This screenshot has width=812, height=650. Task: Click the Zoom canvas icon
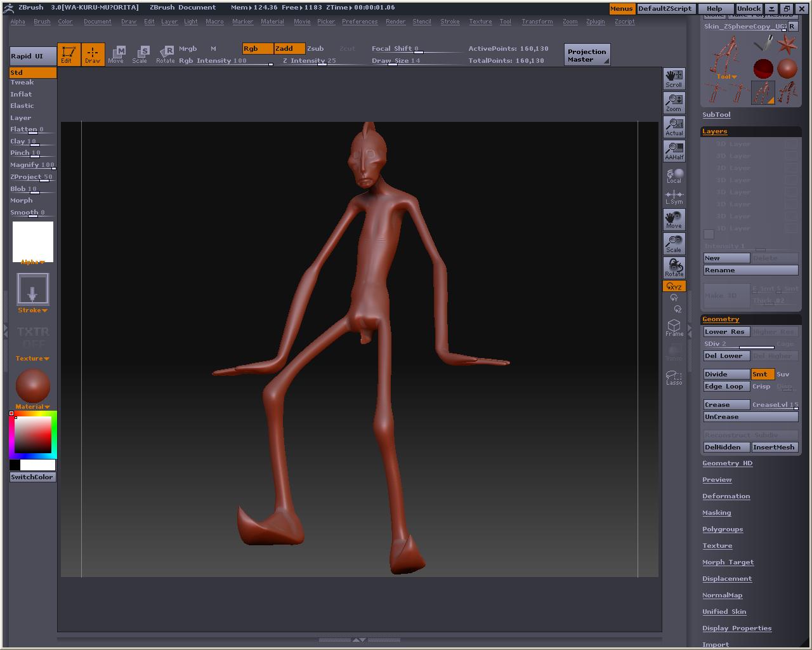674,103
